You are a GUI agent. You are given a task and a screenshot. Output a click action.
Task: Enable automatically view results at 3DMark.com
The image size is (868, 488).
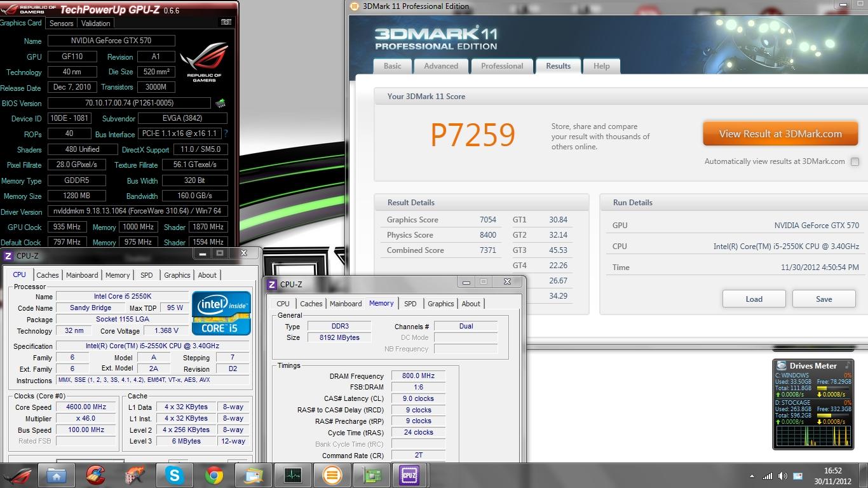coord(855,161)
